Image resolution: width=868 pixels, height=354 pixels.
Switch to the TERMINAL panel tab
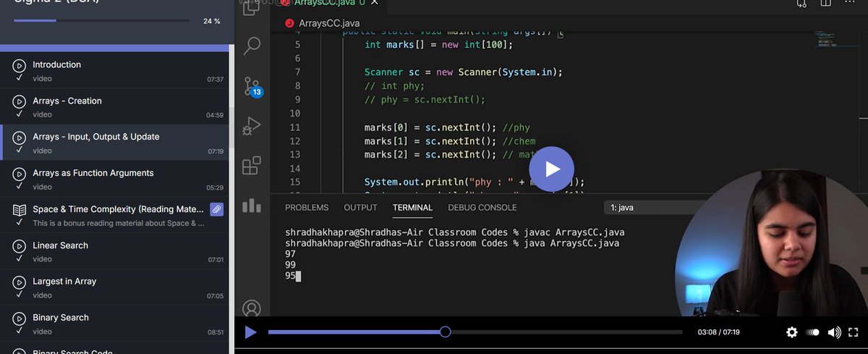(412, 208)
